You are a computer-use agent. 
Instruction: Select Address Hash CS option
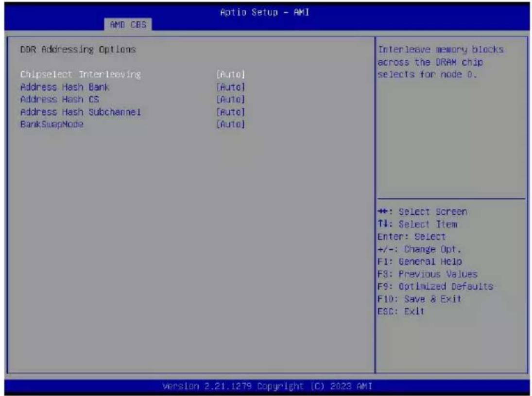coord(60,100)
